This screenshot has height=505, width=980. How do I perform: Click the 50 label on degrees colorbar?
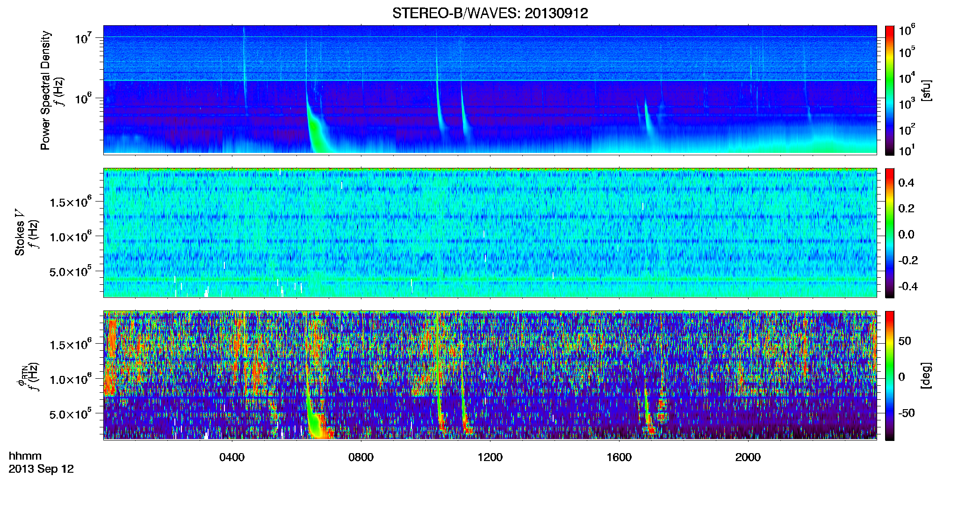point(905,341)
